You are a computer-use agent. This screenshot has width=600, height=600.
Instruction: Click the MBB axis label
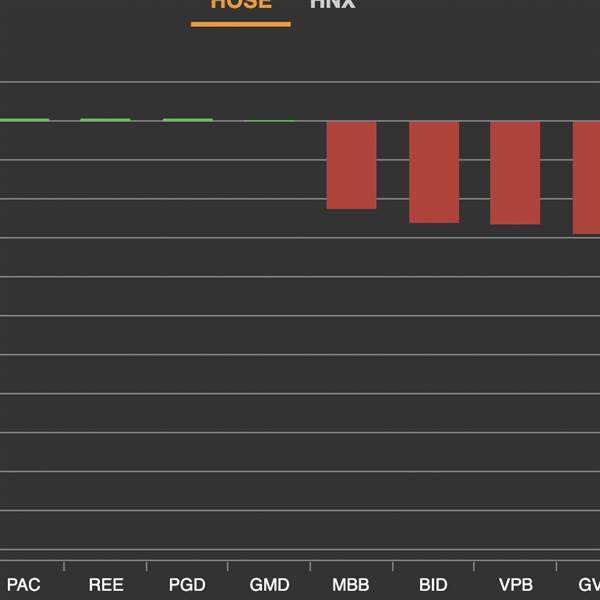pyautogui.click(x=351, y=585)
